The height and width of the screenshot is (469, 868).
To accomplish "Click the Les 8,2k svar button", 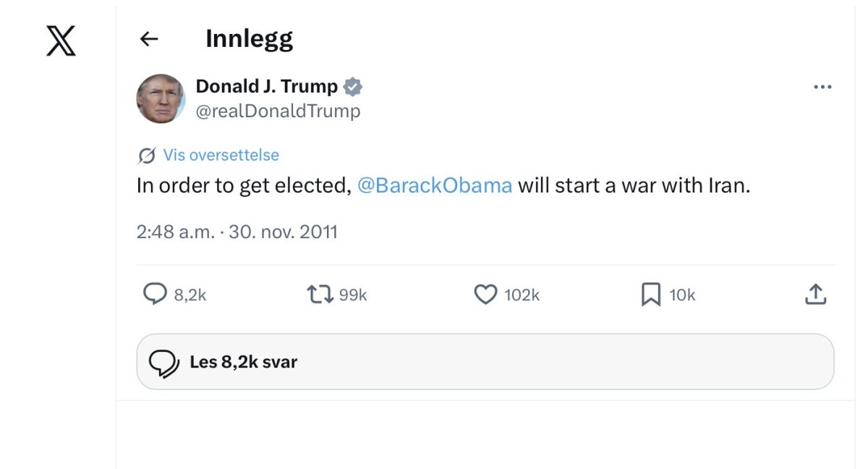I will (485, 362).
